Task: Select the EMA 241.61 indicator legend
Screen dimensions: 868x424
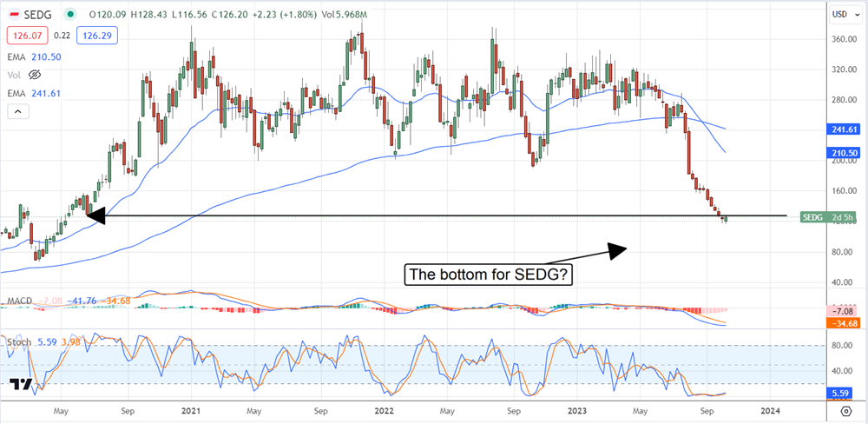Action: coord(35,93)
